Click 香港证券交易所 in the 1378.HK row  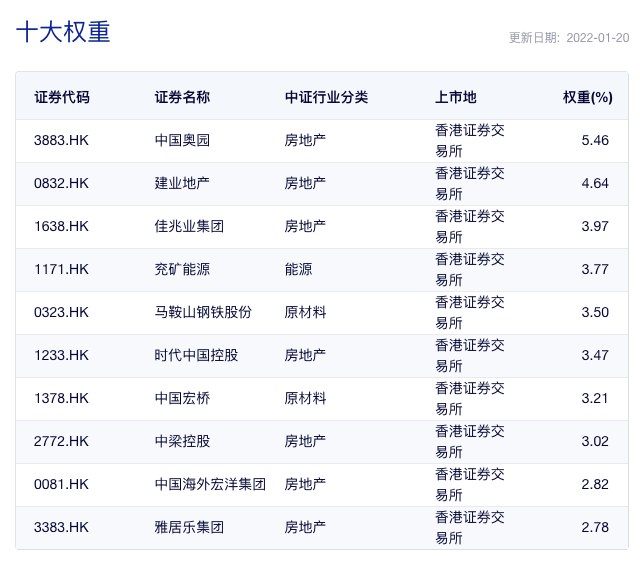pyautogui.click(x=470, y=399)
